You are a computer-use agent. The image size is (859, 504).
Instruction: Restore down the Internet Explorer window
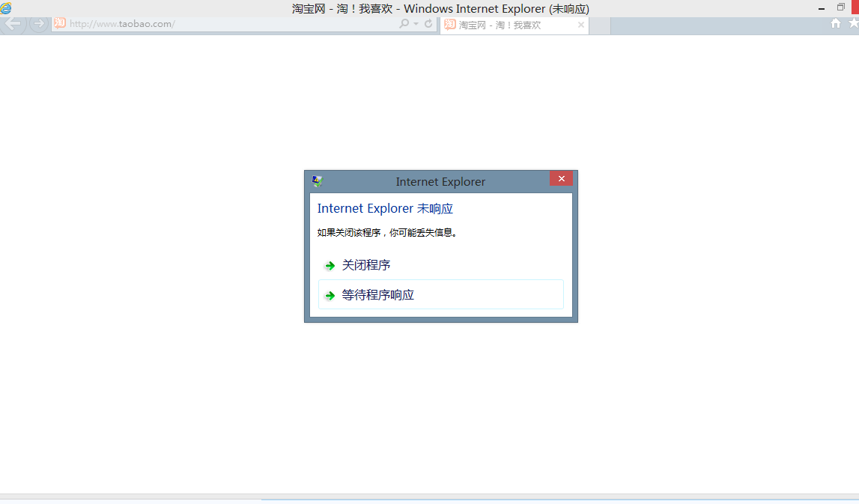[841, 7]
